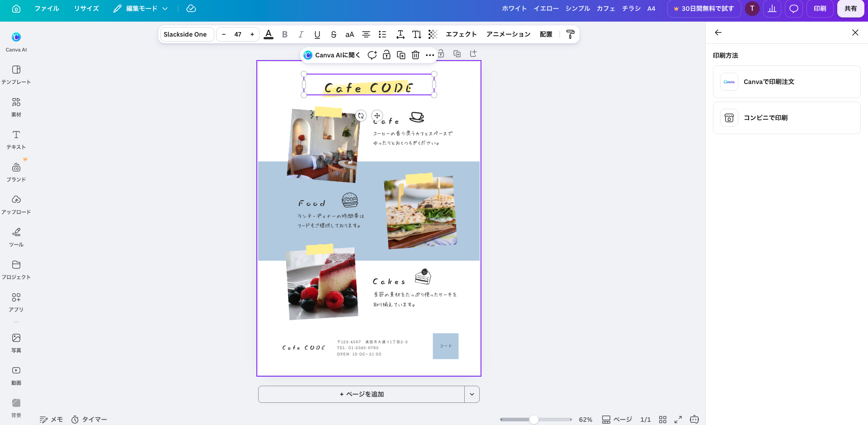
Task: Open Canva AI from sidebar
Action: 16,42
